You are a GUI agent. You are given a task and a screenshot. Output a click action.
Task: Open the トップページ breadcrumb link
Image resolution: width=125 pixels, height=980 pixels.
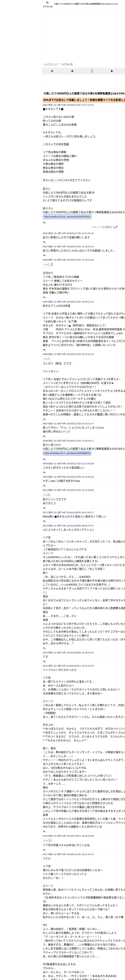coord(50,64)
